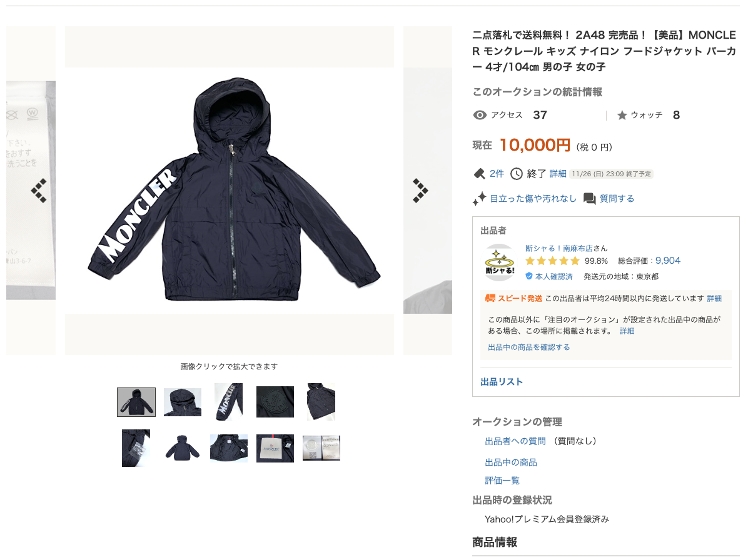This screenshot has height=560, width=743.
Task: Open the 2件 bid history link
Action: pos(497,174)
